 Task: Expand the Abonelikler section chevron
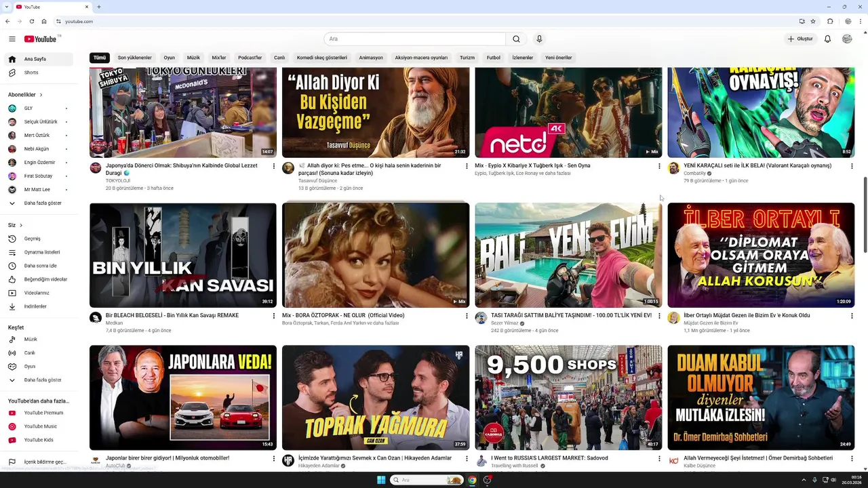(x=41, y=95)
